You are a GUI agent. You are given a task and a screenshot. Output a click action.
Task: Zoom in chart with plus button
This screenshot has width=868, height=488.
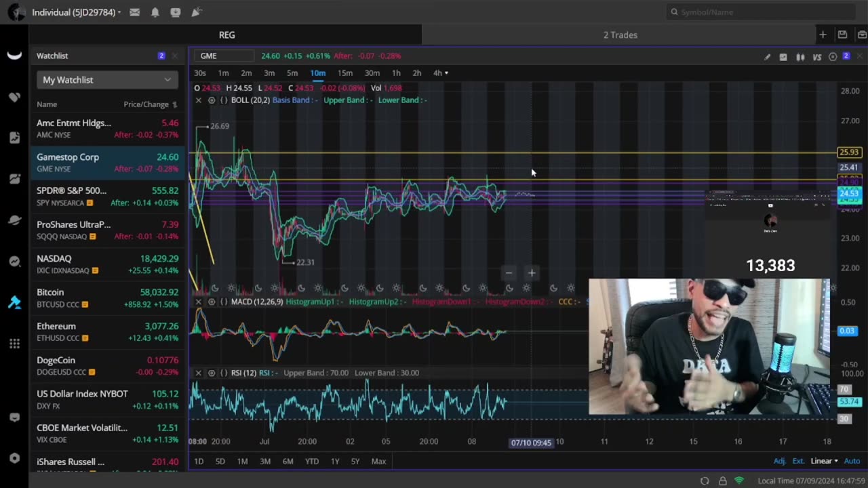click(x=532, y=273)
